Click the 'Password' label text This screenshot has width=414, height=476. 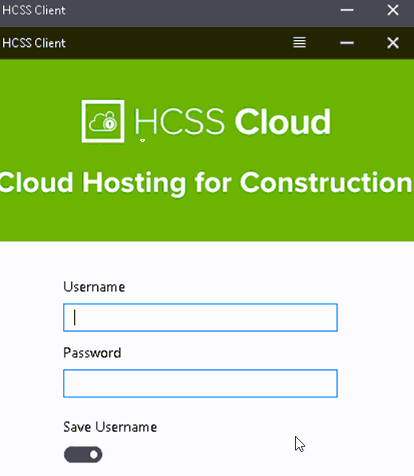(92, 353)
